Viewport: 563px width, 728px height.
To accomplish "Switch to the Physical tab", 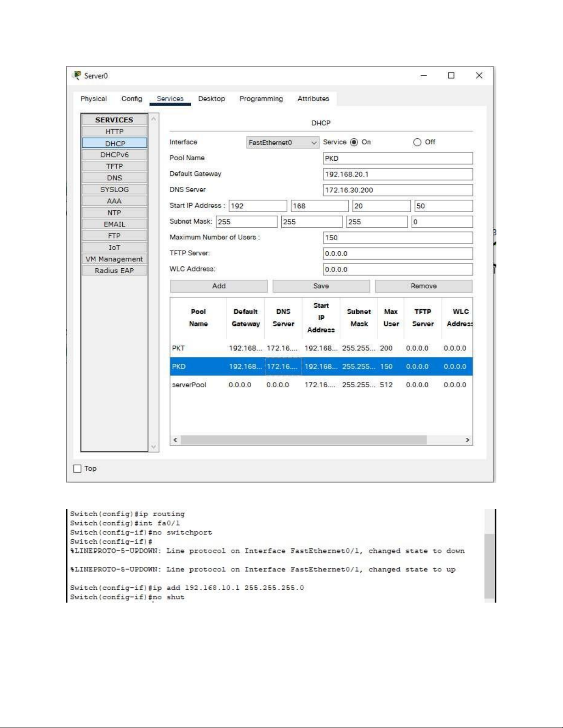I will pos(94,99).
